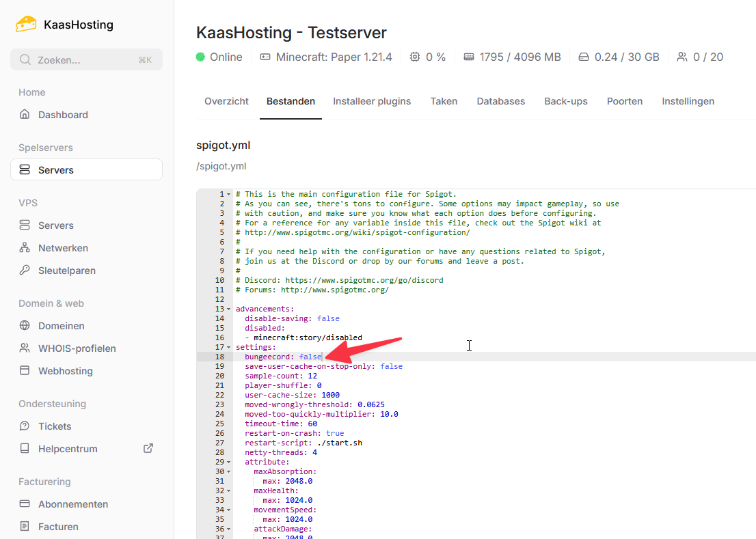Click the WHOIS-profielen users icon

coord(25,348)
